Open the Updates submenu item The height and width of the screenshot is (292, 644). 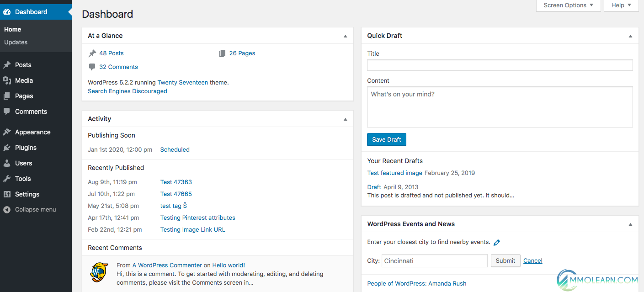[16, 42]
